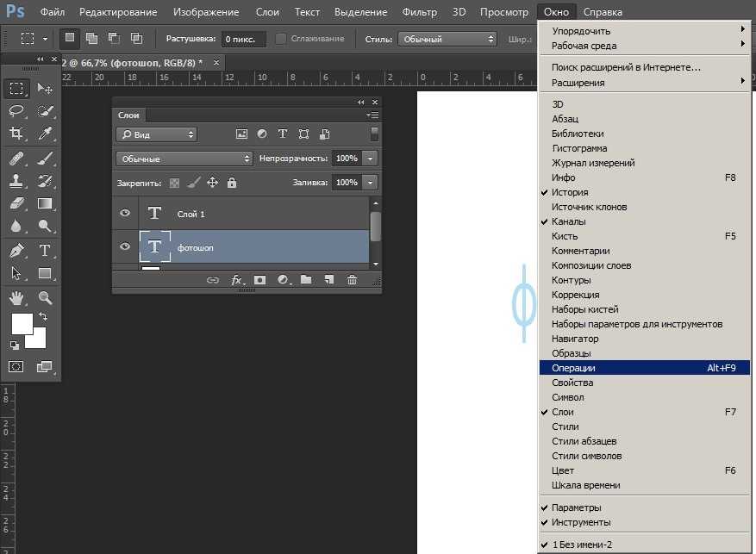Select the Dodge tool

point(46,226)
